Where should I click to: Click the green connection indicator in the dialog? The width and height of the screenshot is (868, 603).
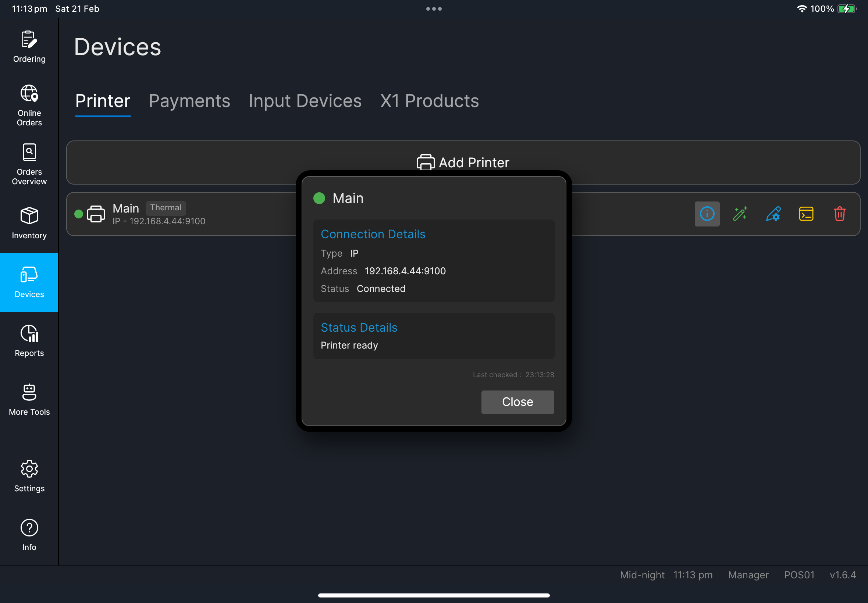point(319,198)
